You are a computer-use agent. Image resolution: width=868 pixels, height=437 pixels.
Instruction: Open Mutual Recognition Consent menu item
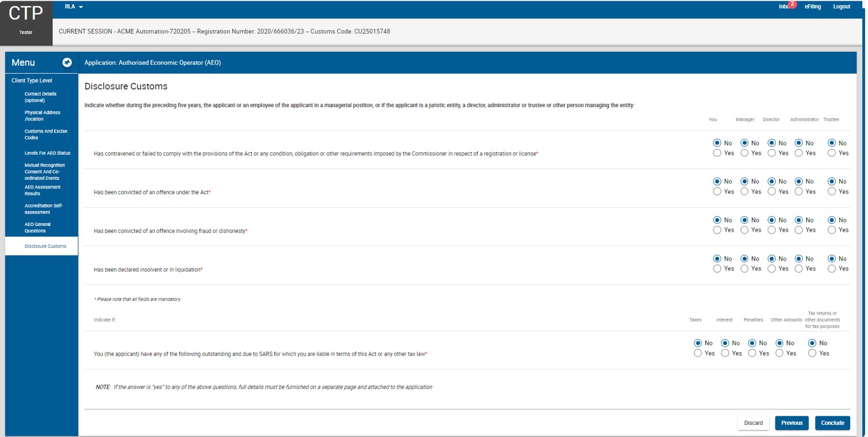44,172
